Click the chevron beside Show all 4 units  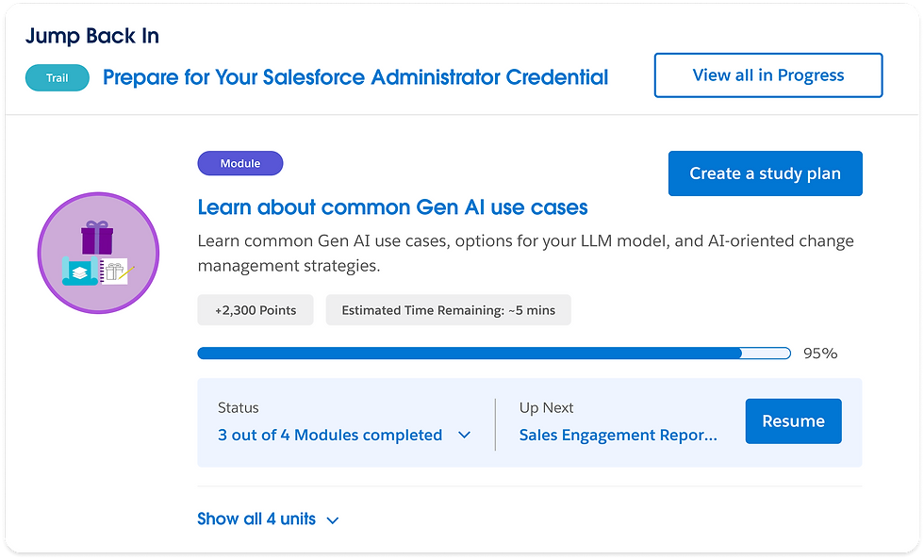click(x=332, y=519)
